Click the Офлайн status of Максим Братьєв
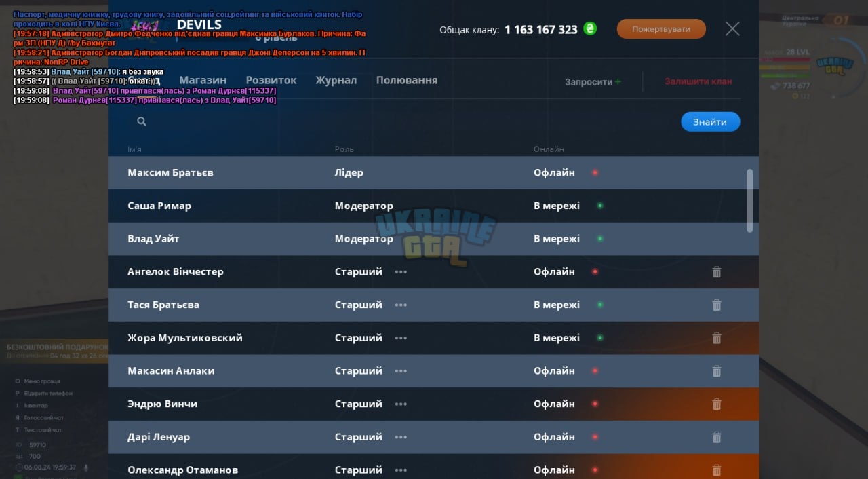This screenshot has width=868, height=479. tap(554, 173)
